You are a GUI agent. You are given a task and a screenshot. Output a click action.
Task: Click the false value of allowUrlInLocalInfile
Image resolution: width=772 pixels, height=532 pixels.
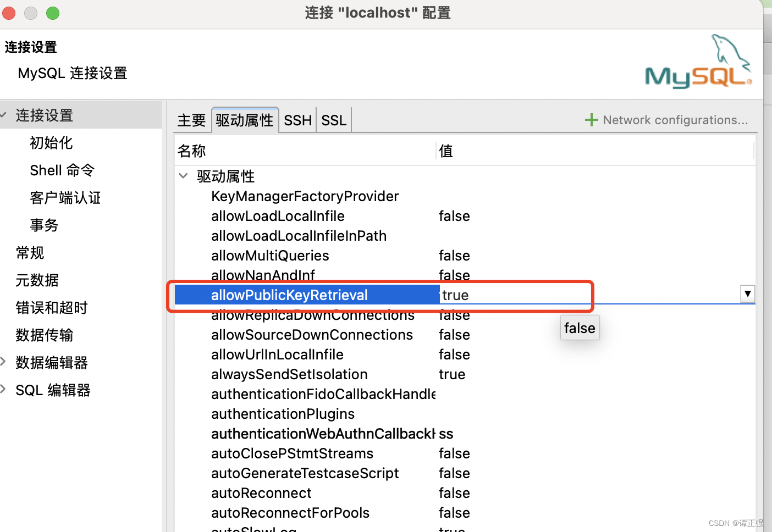[x=454, y=354]
